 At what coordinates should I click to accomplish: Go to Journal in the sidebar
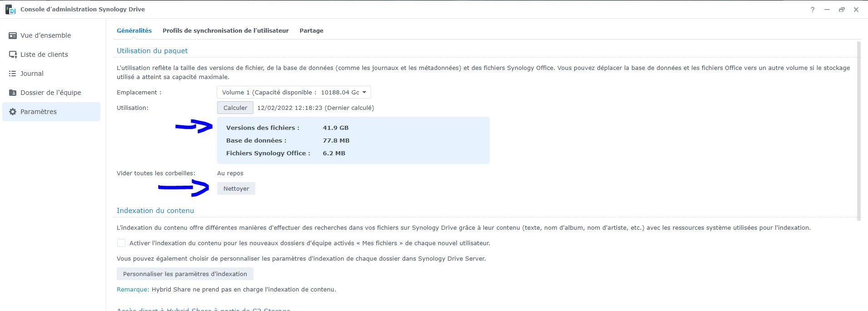tap(32, 74)
